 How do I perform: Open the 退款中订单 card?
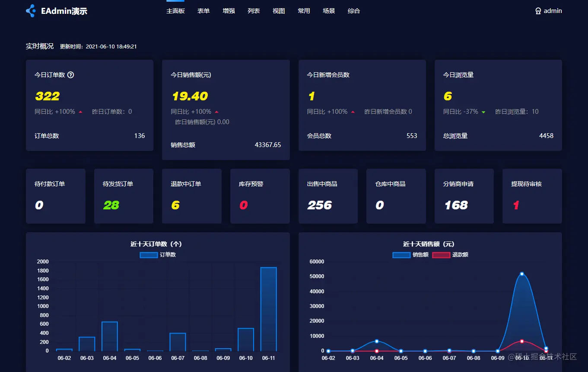pos(192,196)
